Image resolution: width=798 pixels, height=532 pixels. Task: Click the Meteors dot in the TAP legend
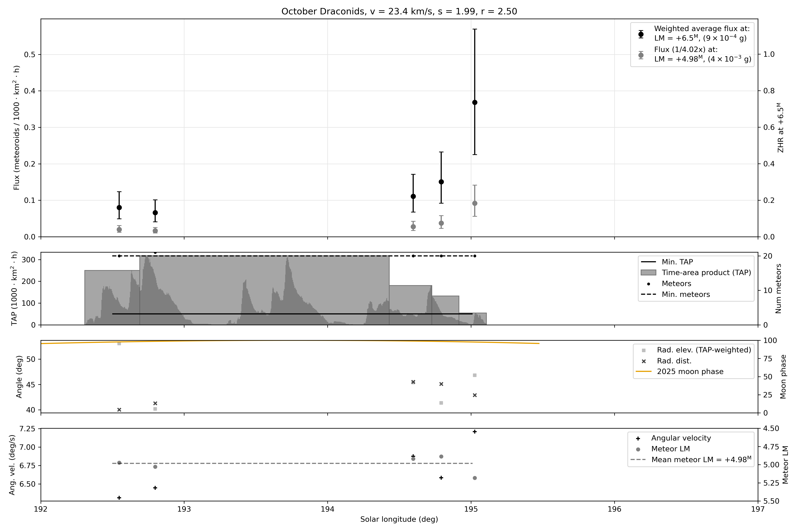coord(648,284)
